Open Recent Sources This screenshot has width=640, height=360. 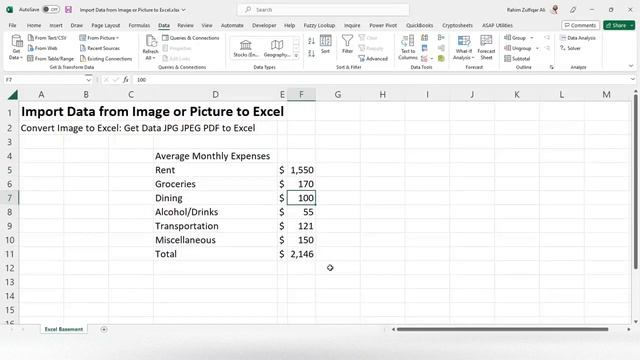(100, 48)
